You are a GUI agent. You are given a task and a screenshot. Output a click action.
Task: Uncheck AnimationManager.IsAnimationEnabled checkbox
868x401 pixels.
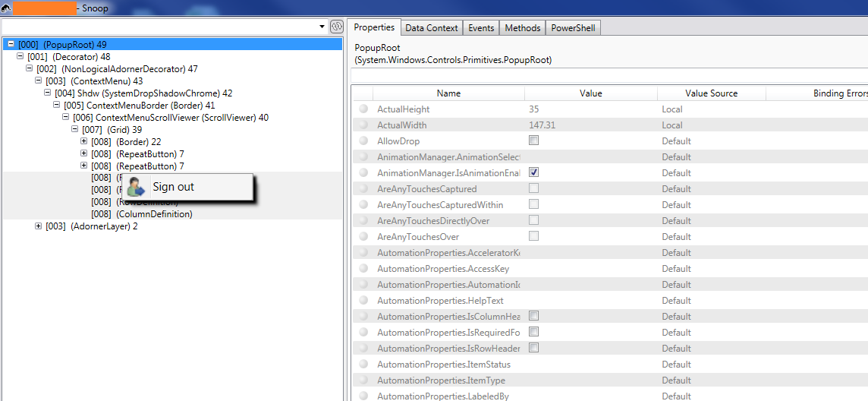(534, 173)
